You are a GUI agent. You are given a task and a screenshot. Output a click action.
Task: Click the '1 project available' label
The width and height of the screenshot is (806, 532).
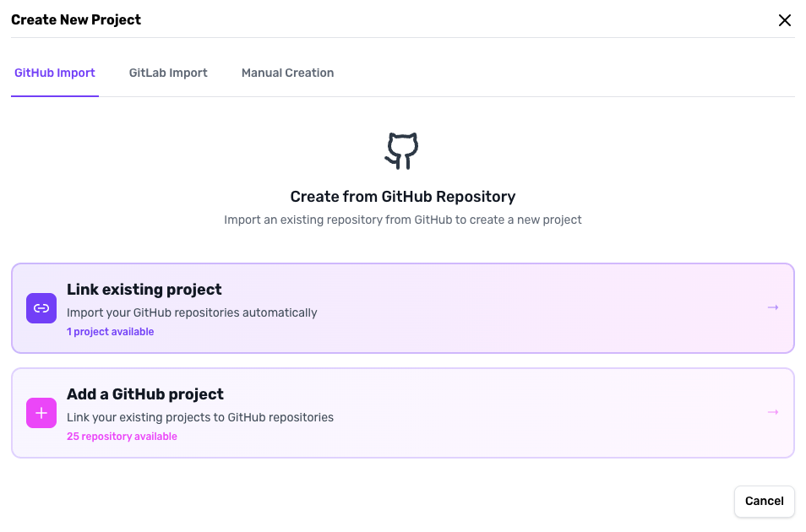[x=111, y=332]
